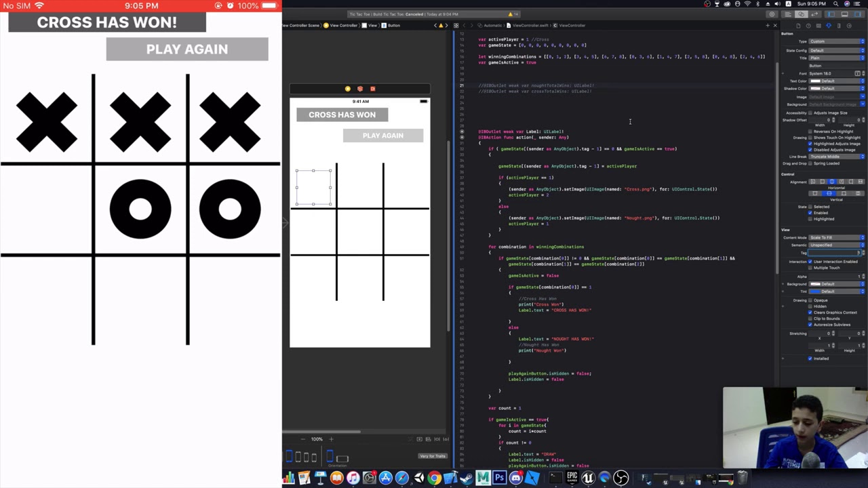Open the Image combo box
This screenshot has height=488, width=868.
(x=837, y=97)
